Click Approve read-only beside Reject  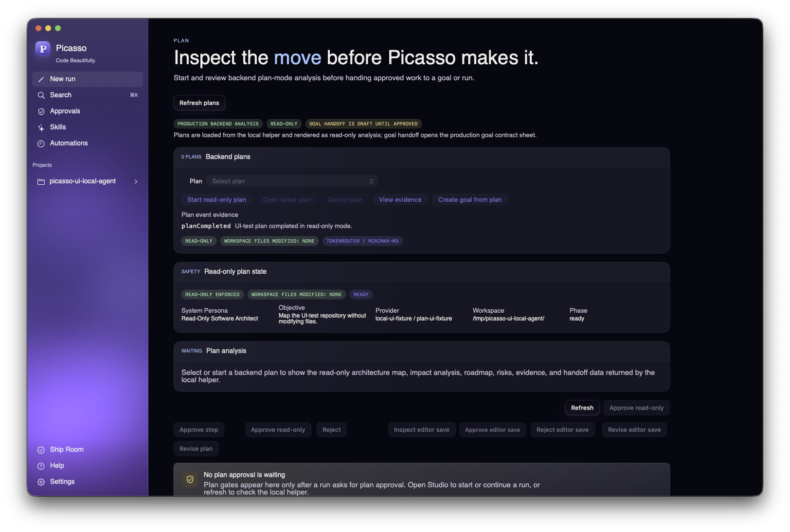click(278, 429)
